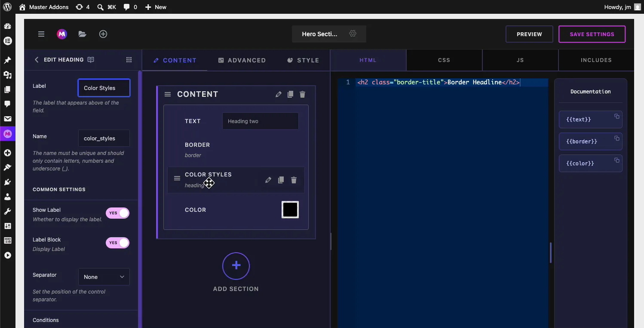
Task: Delete the CONTENT section
Action: point(303,94)
